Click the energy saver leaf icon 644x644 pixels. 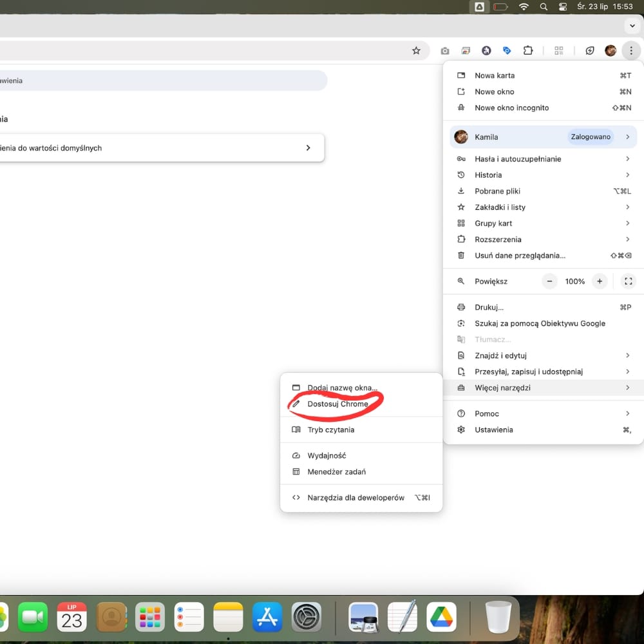pos(589,51)
